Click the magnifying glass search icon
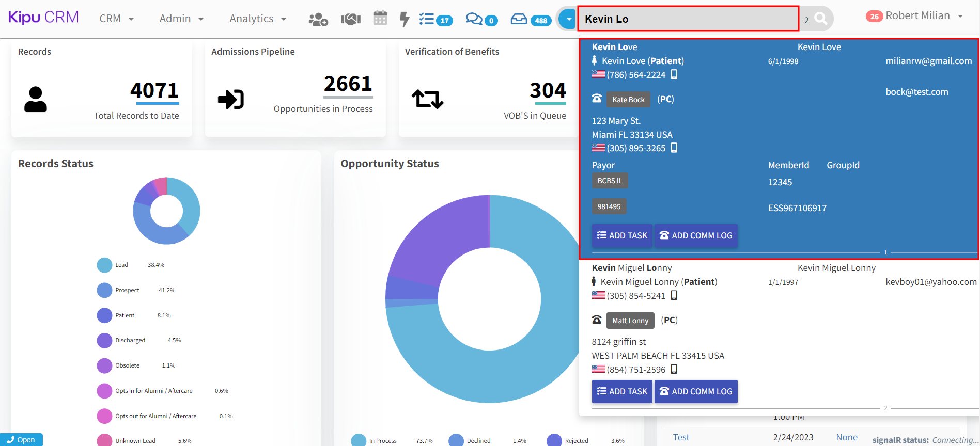Viewport: 980px width, 446px height. click(820, 19)
